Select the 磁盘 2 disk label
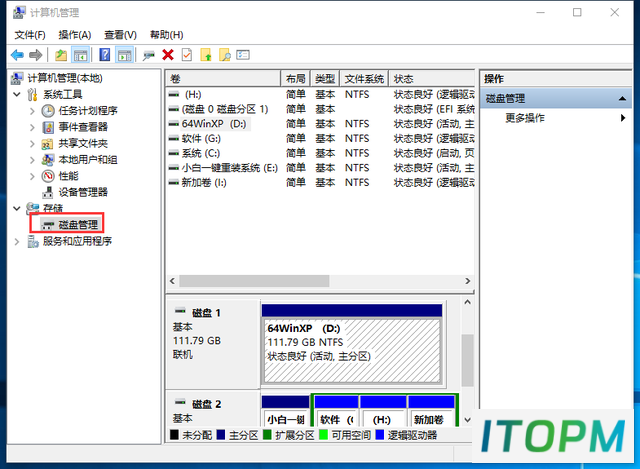 tap(206, 405)
